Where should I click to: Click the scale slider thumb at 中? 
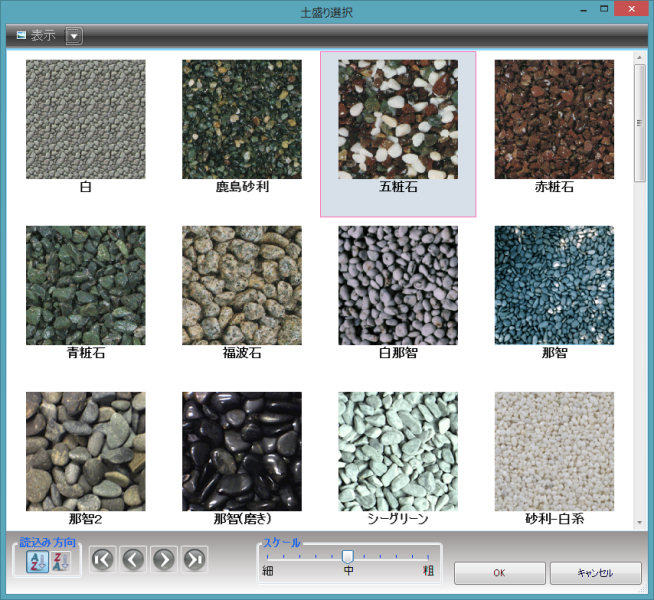(x=347, y=556)
